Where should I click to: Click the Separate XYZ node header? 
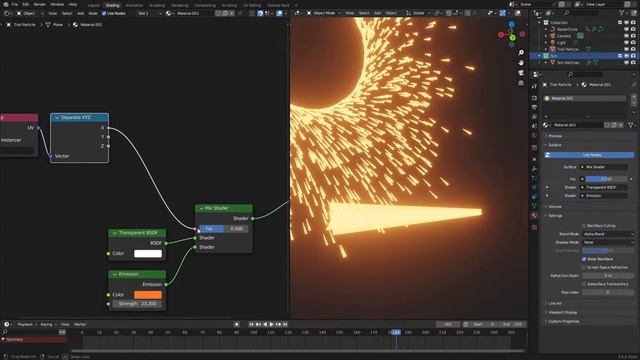(x=79, y=118)
